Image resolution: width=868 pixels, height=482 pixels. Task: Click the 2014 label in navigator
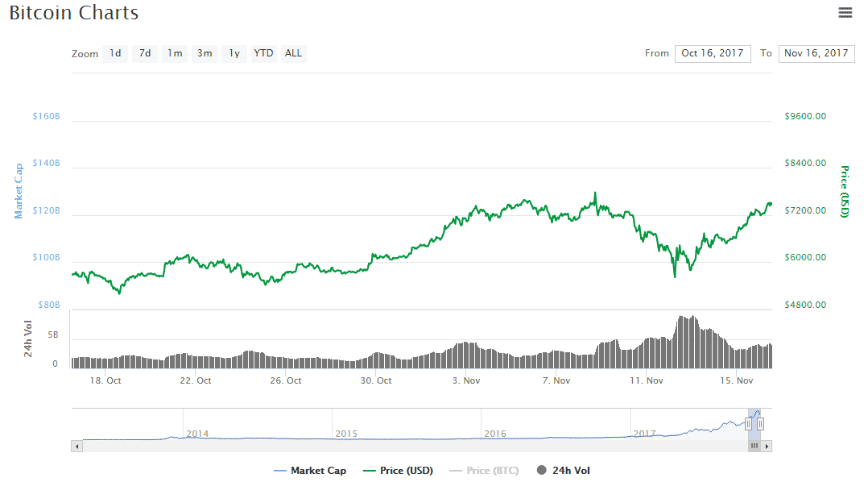[x=197, y=434]
